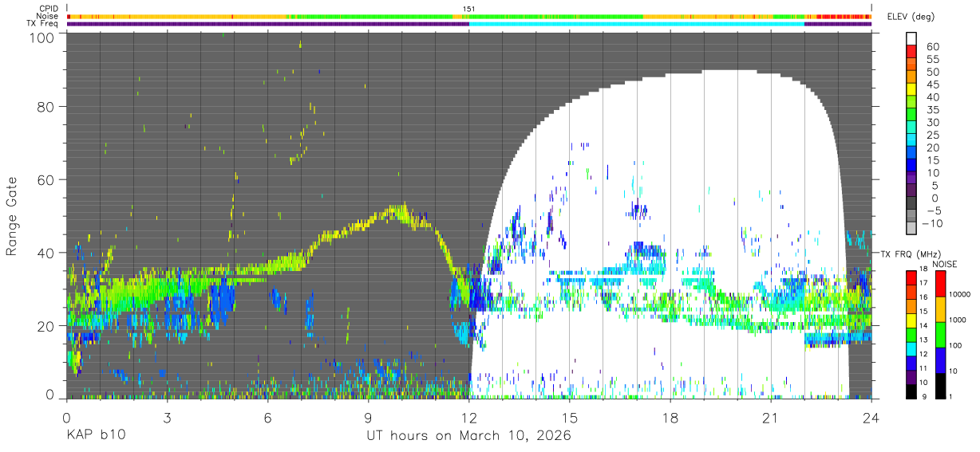Click the KAP b10 label
Image resolution: width=980 pixels, height=452 pixels.
95,435
